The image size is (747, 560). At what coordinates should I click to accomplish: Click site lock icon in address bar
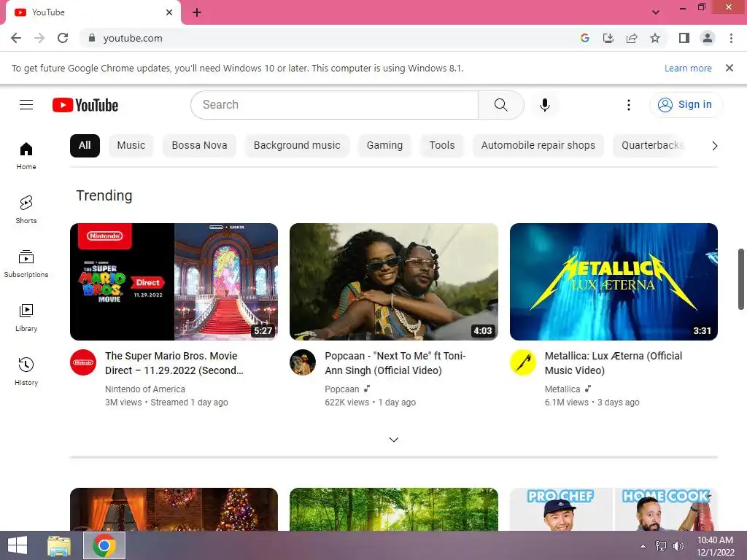click(92, 38)
